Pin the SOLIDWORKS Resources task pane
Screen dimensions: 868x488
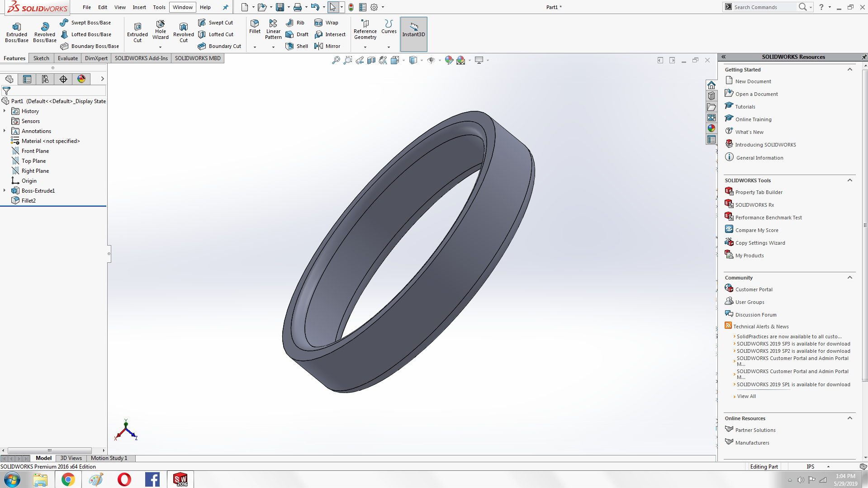863,57
